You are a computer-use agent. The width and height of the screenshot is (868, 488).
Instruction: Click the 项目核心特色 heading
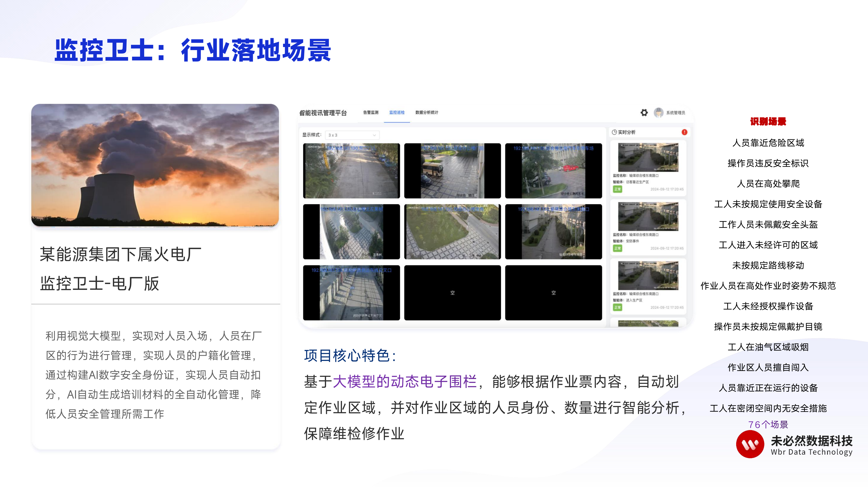coord(350,355)
